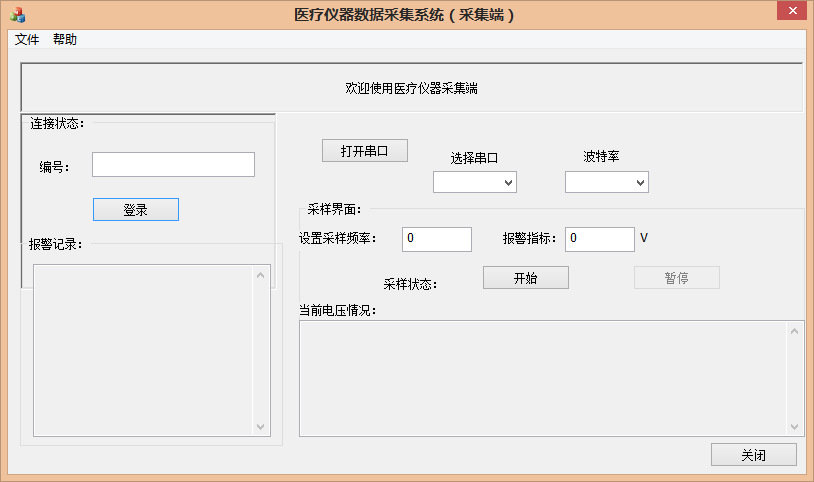Click the application icon in the title bar
The image size is (814, 482).
click(x=17, y=15)
